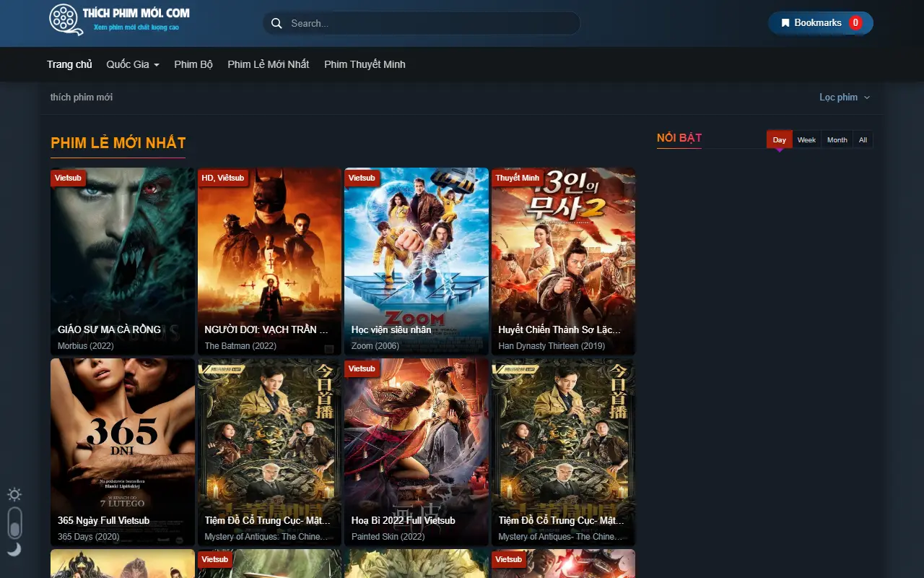Switch to light mode sun icon
924x578 pixels.
point(14,495)
